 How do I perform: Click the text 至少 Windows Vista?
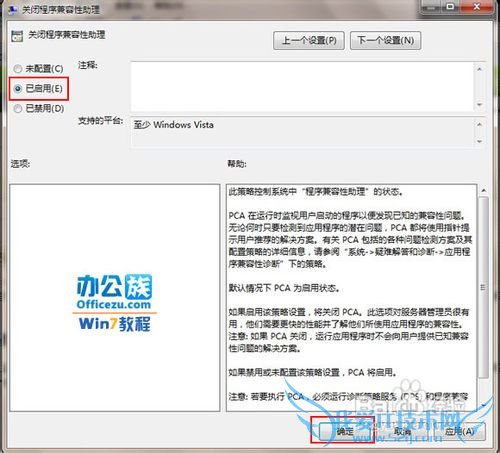point(173,125)
